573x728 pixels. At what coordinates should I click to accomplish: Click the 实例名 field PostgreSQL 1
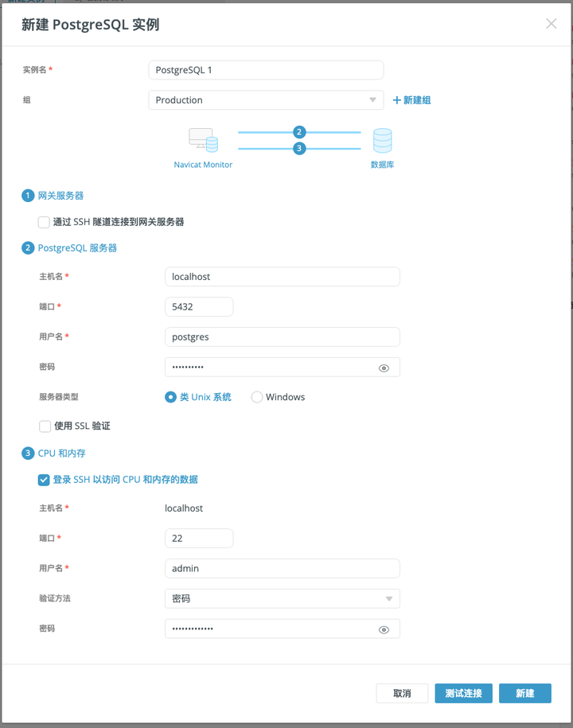pos(266,70)
